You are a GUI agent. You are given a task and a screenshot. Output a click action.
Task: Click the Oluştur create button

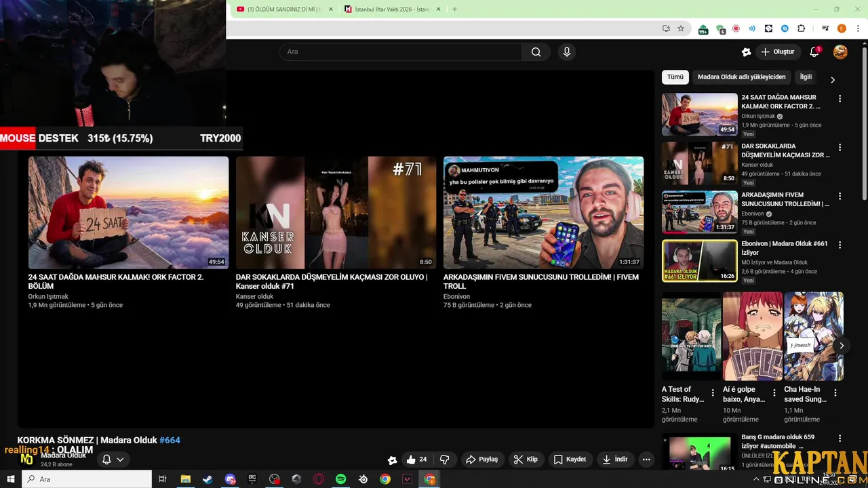(777, 52)
